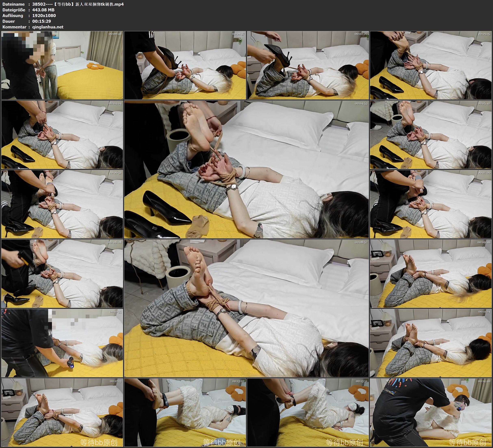493x448 pixels.
Task: Click the .mp4 file name text
Action: point(78,4)
